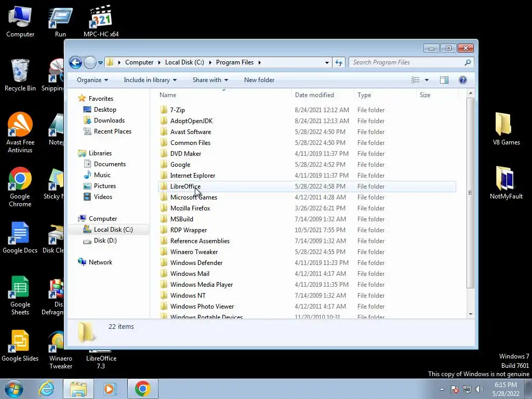
Task: Select the MPC-HC x64 desktop shortcut
Action: pos(101,22)
